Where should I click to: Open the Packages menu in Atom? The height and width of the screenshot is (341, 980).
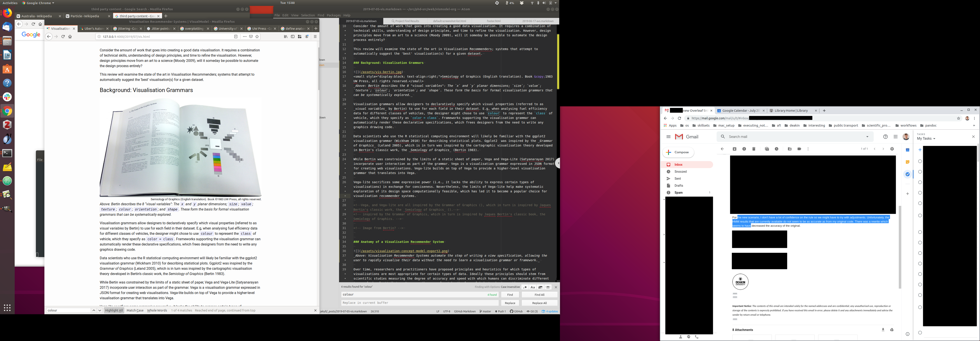click(x=333, y=15)
